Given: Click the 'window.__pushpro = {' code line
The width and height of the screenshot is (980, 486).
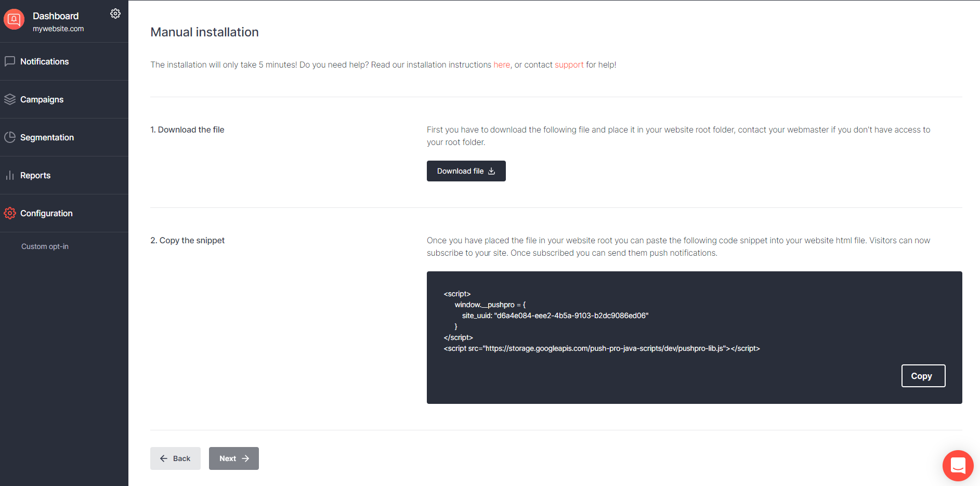Looking at the screenshot, I should pos(490,305).
